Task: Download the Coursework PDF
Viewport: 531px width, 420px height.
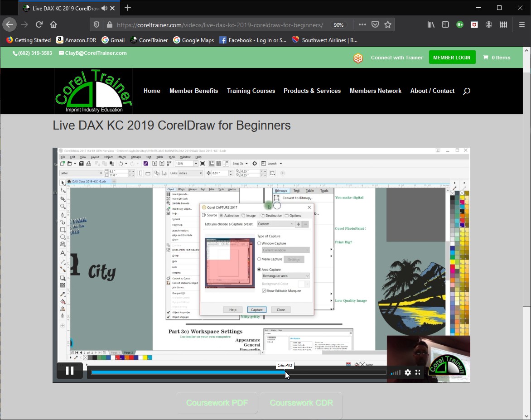Action: (217, 403)
